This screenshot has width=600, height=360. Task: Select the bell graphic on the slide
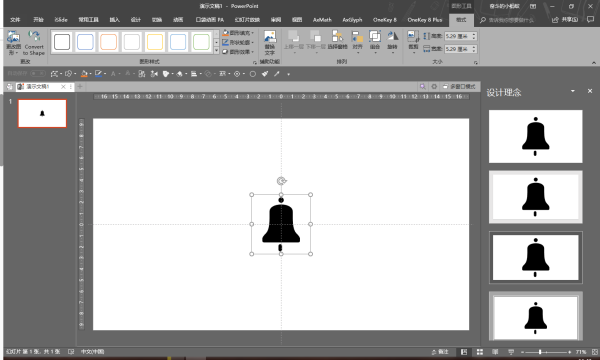281,224
